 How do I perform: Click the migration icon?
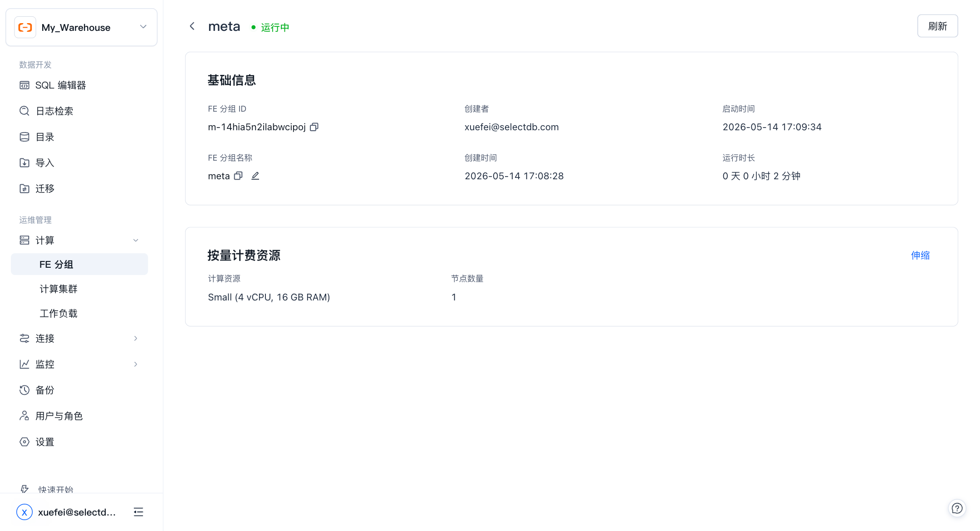click(24, 189)
